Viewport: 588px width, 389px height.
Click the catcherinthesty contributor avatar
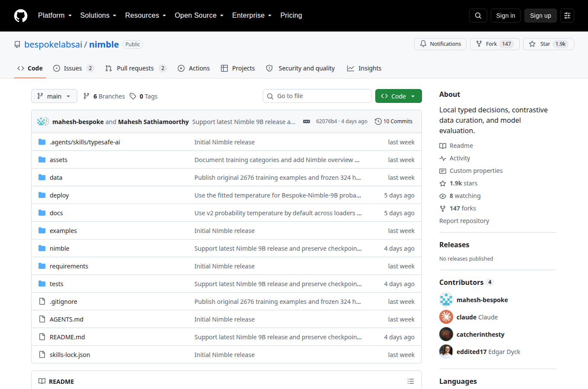(446, 335)
